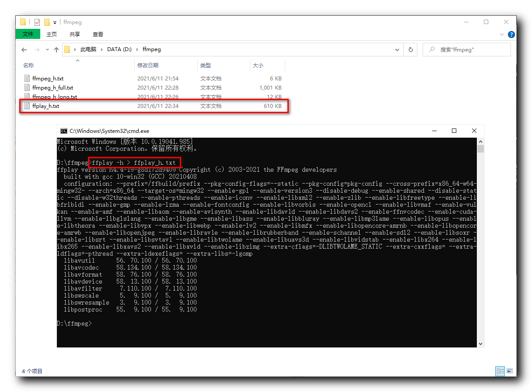Image resolution: width=532 pixels, height=392 pixels.
Task: Select file ffplay_h.txt
Action: click(x=45, y=106)
